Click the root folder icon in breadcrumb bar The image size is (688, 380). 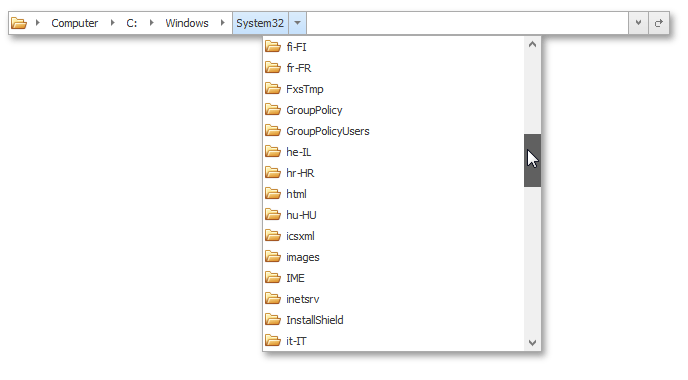tap(19, 23)
